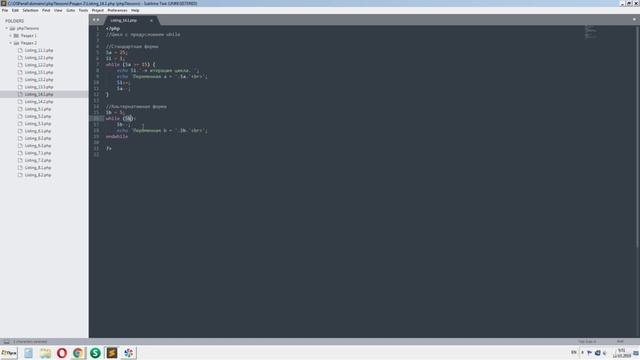This screenshot has height=360, width=640.
Task: Click the minimap preview in editor
Action: click(x=591, y=32)
